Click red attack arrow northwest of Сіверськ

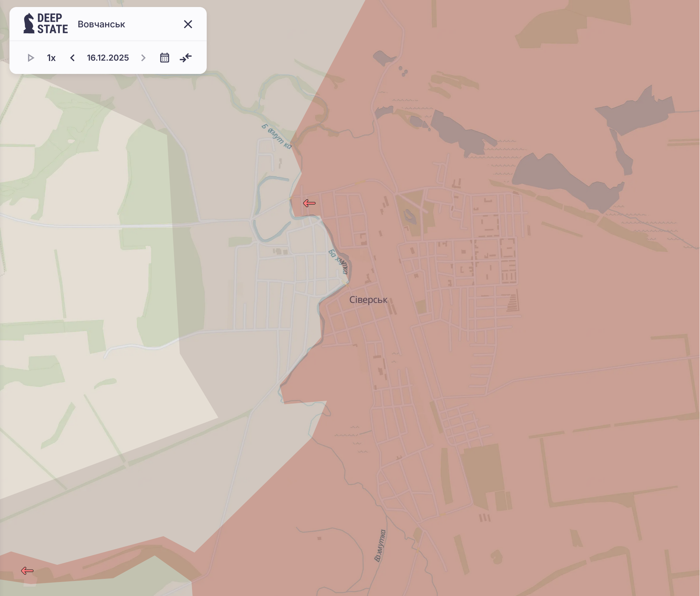point(309,203)
